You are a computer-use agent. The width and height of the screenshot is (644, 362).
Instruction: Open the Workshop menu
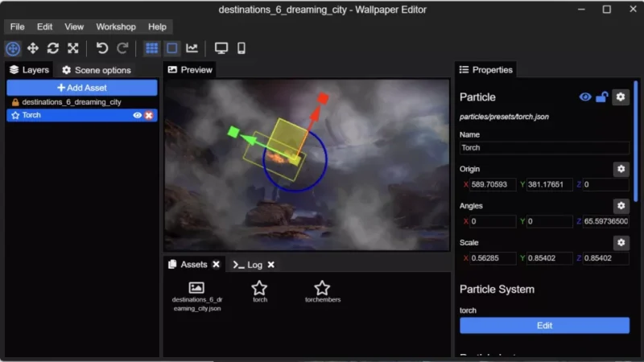tap(116, 27)
